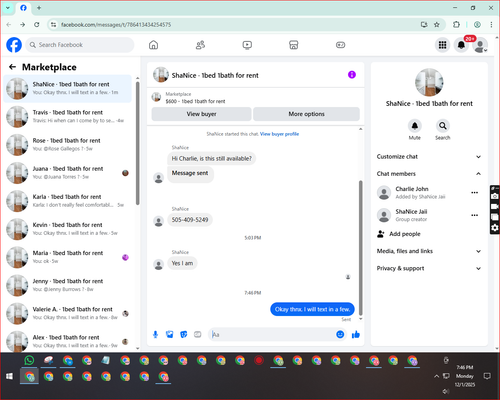Viewport: 500px width, 400px height.
Task: Expand Media, files and links section
Action: click(429, 251)
